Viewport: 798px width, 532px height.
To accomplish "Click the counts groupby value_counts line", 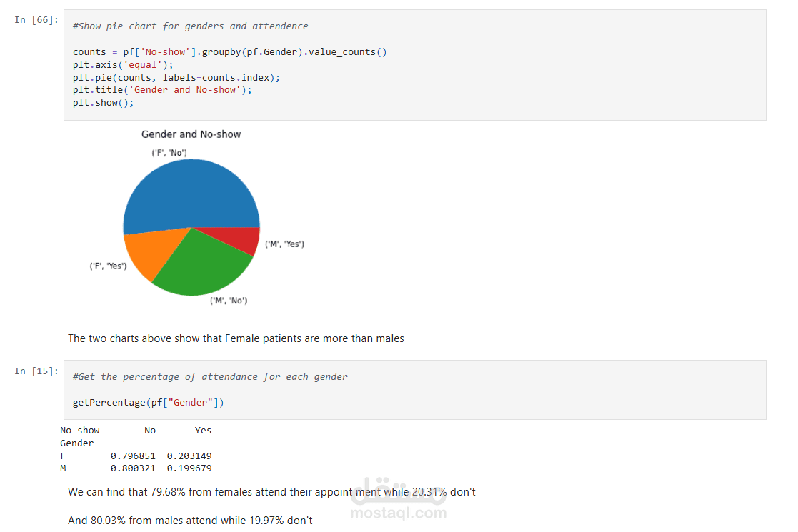I will tap(229, 52).
